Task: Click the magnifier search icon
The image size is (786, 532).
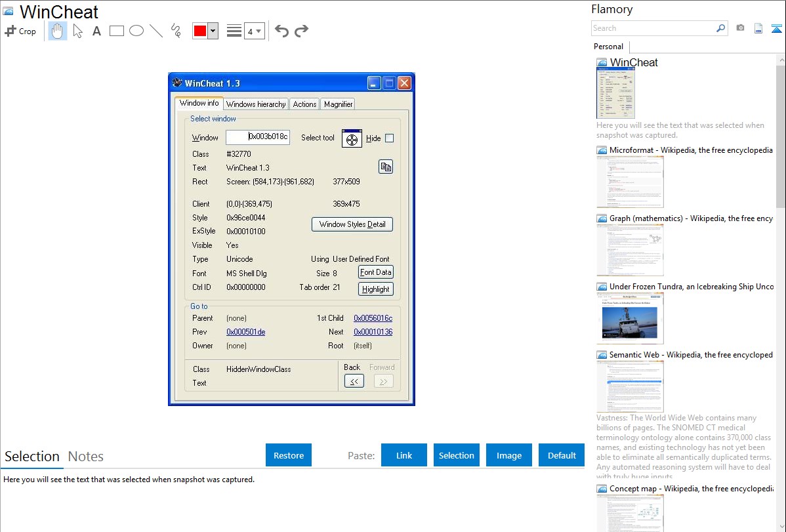Action: pos(721,28)
